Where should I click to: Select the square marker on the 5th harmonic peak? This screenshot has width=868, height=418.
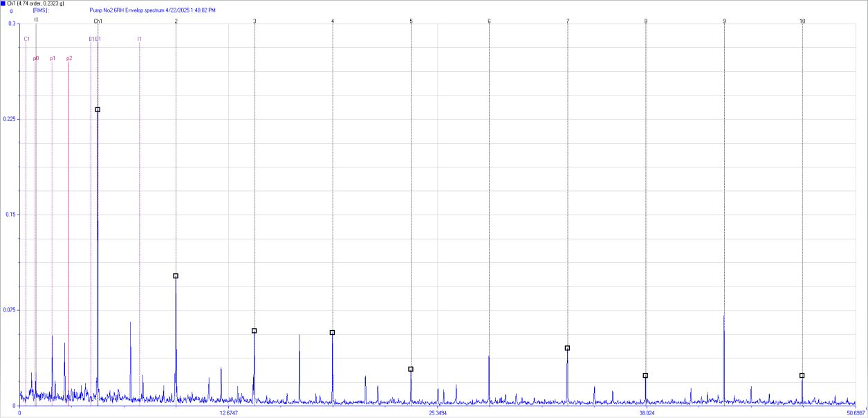pyautogui.click(x=411, y=370)
